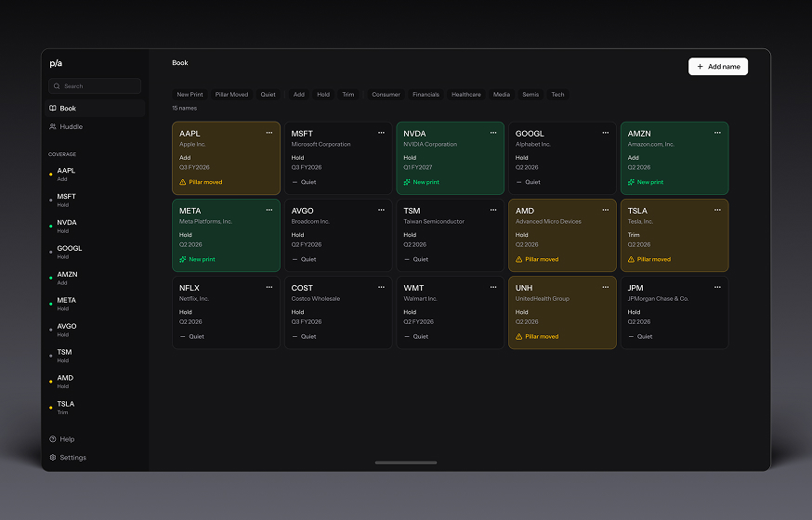Select AMZN in coverage list
This screenshot has width=812, height=520.
[x=95, y=279]
